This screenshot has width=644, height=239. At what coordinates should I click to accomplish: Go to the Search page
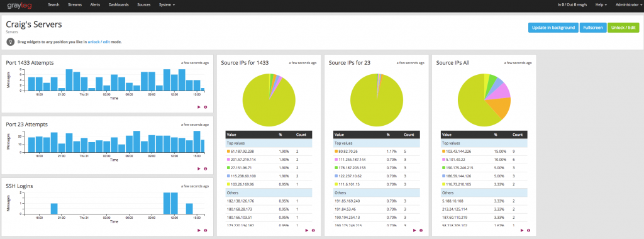point(53,5)
